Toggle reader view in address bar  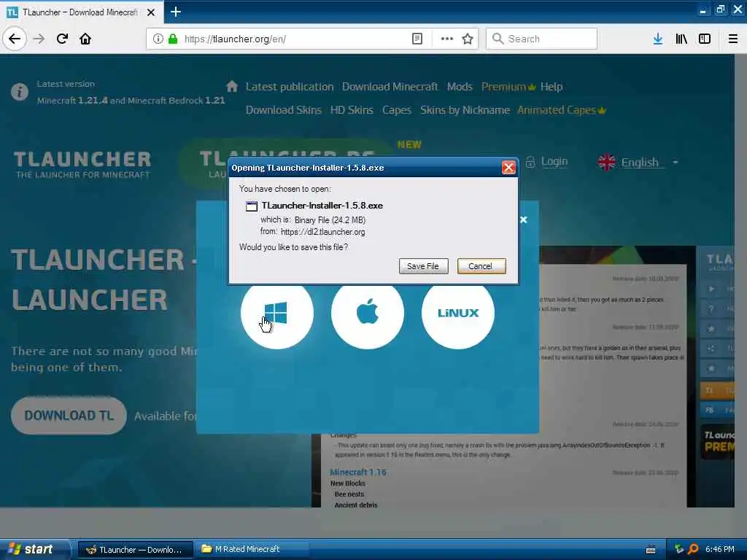point(417,39)
